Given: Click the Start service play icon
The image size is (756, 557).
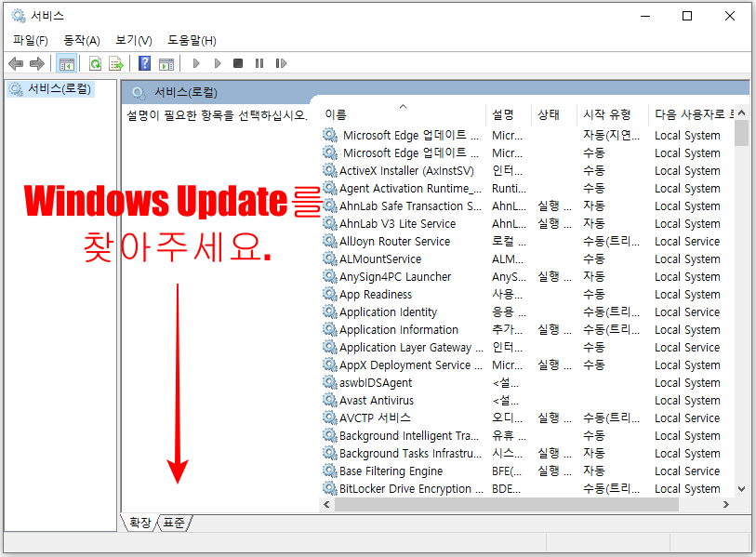Looking at the screenshot, I should click(196, 63).
